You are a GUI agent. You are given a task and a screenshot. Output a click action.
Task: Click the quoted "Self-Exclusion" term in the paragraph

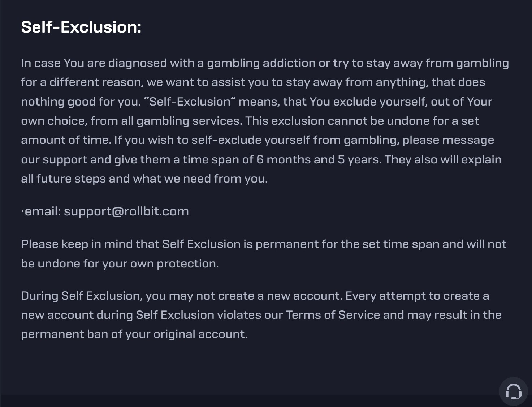(x=190, y=102)
